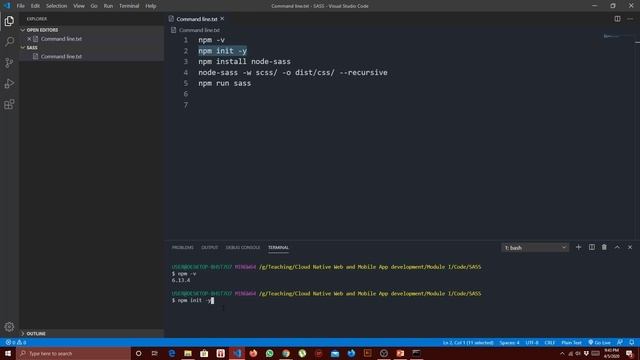Click line 4 node-sass watch command text
The image size is (640, 360).
(x=293, y=72)
